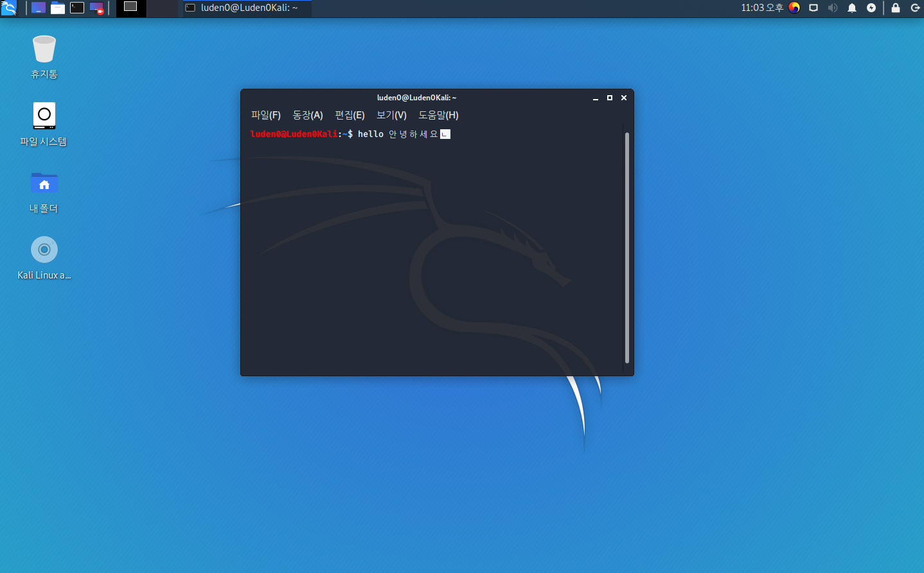Close the terminal window
924x573 pixels.
coord(624,98)
